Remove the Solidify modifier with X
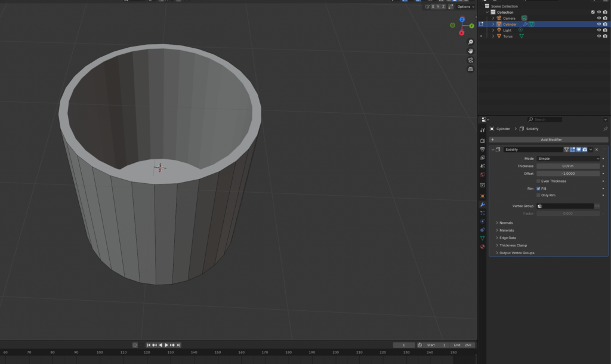Image resolution: width=611 pixels, height=364 pixels. [597, 149]
